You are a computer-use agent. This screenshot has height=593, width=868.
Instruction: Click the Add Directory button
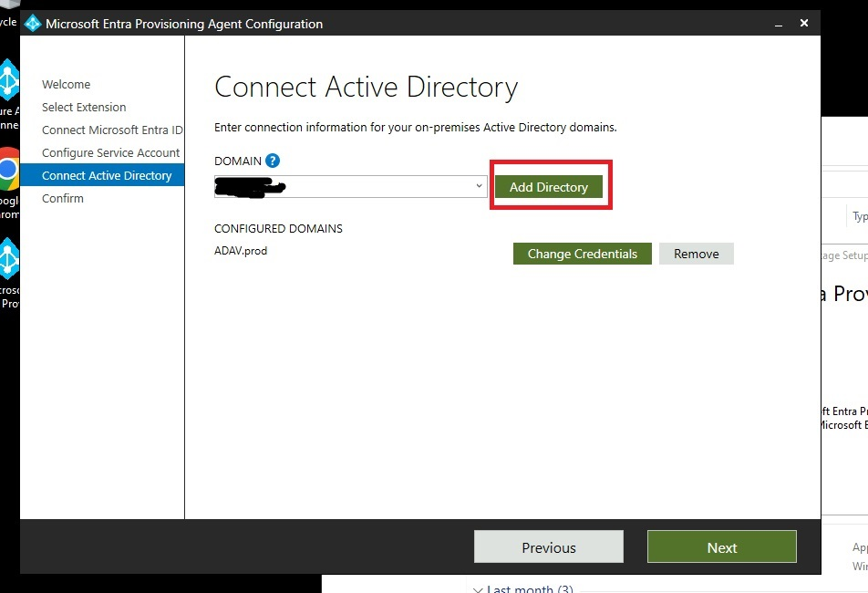click(549, 186)
